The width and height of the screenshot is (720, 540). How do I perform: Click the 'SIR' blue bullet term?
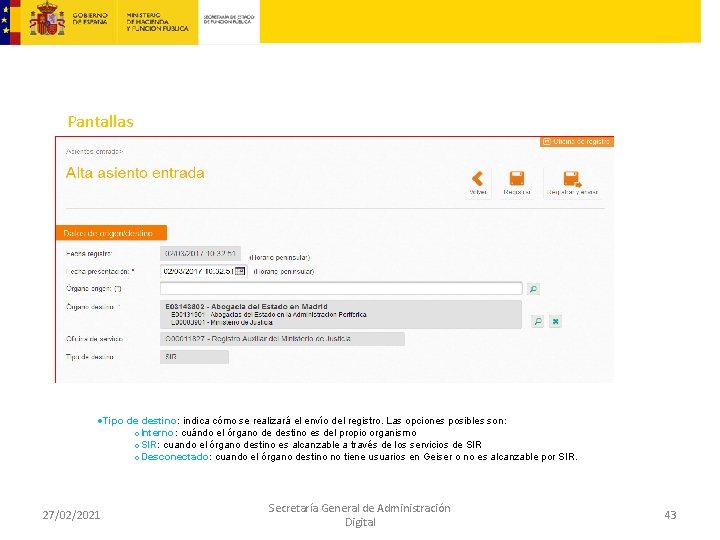click(x=149, y=444)
